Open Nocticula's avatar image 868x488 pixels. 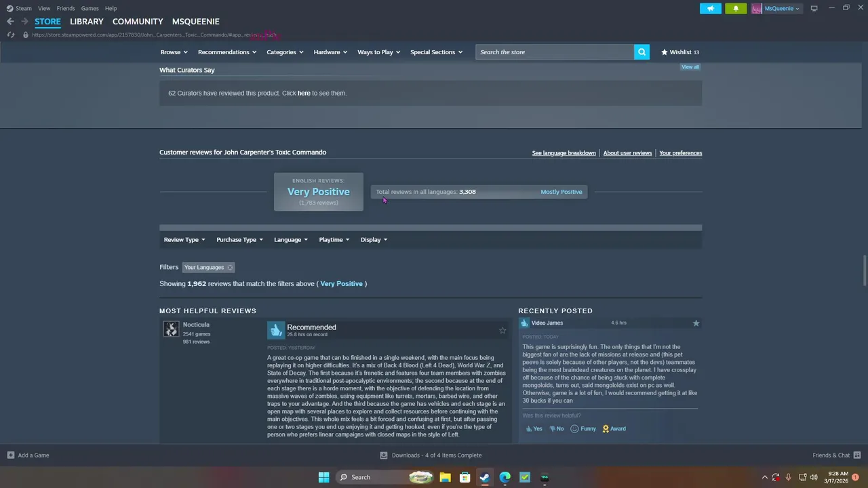click(172, 329)
